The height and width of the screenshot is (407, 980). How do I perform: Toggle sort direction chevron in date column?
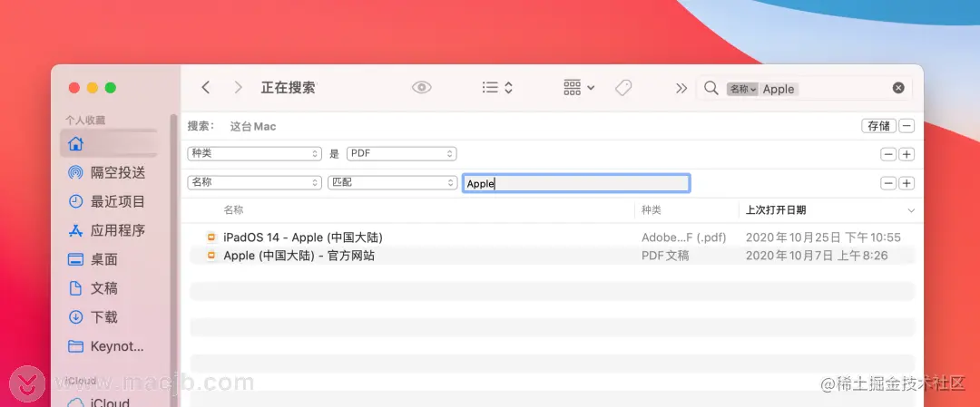point(911,211)
